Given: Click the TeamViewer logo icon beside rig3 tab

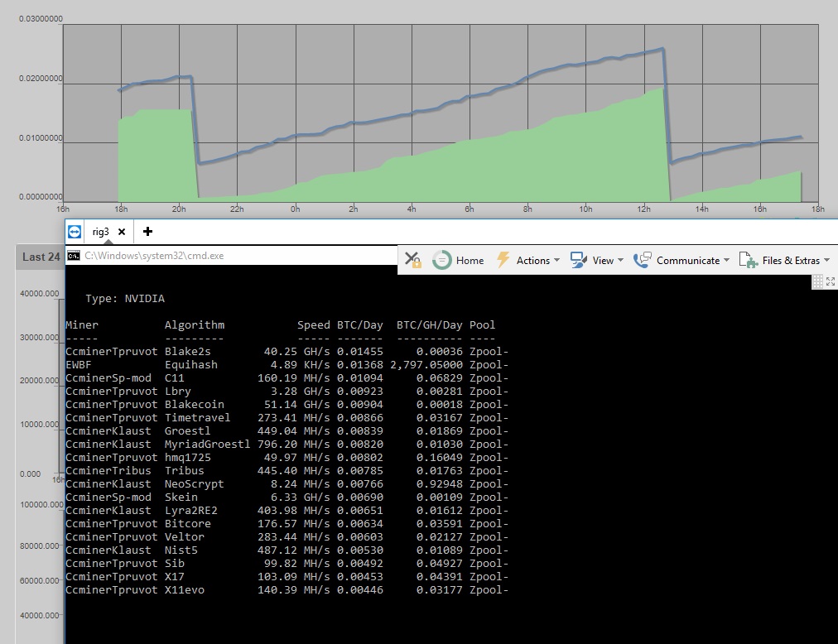Looking at the screenshot, I should pyautogui.click(x=75, y=232).
